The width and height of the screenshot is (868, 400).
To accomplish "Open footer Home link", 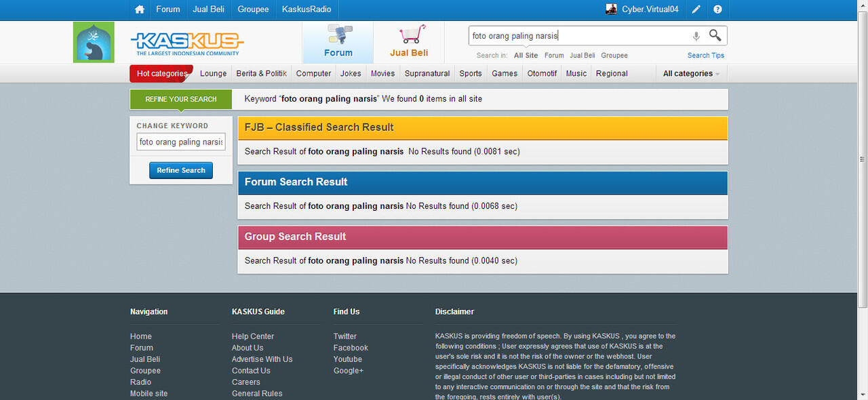I will 141,336.
